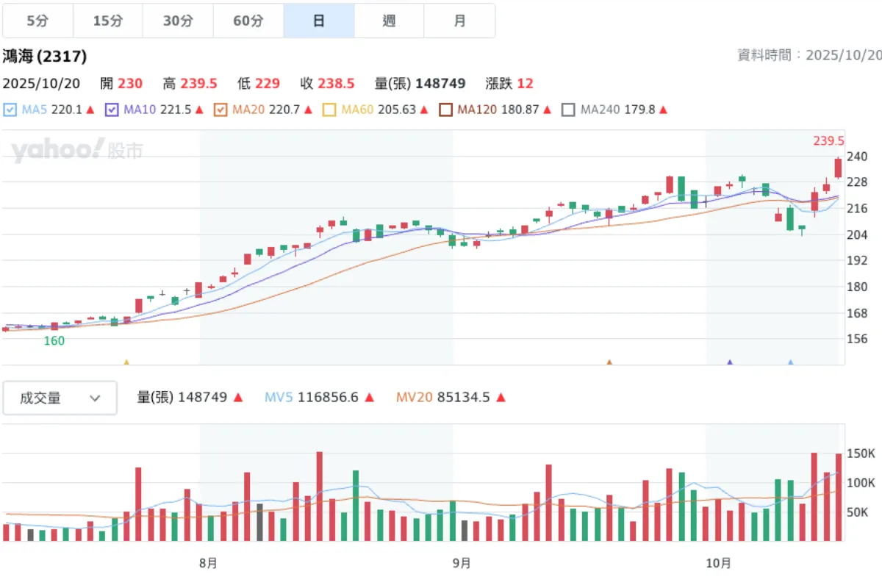
Task: Select the 60分 interval tab
Action: pos(248,21)
